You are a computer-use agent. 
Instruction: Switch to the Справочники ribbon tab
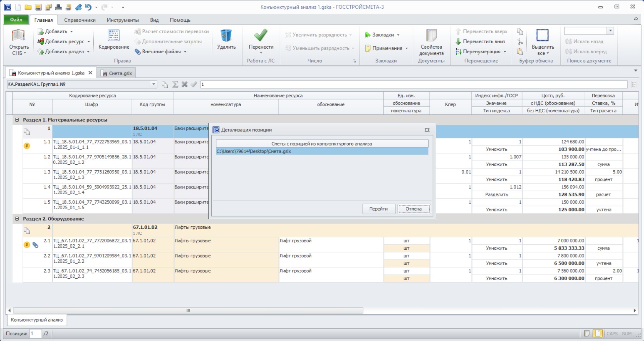pyautogui.click(x=80, y=20)
